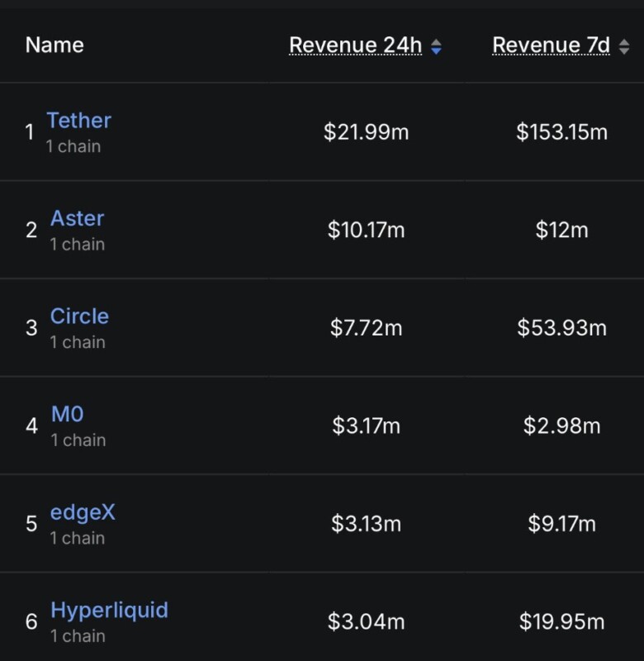Select Circle's $53.93m 7d revenue

tap(561, 328)
